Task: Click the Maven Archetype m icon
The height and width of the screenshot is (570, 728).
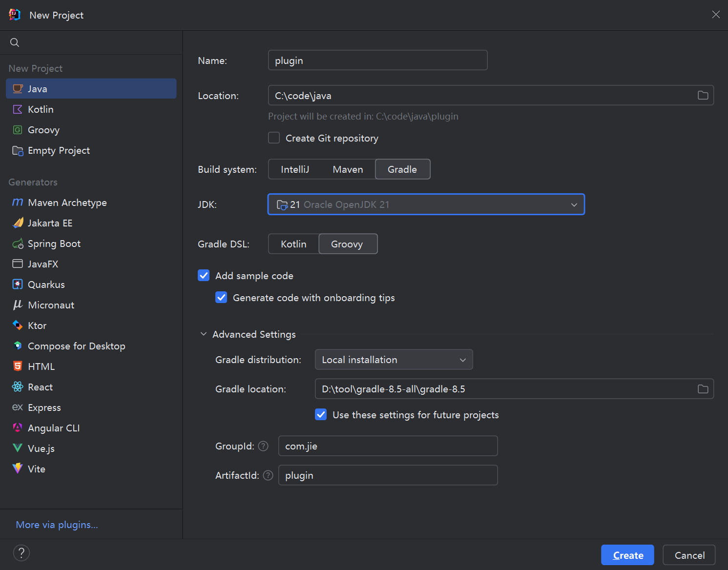Action: [x=18, y=202]
